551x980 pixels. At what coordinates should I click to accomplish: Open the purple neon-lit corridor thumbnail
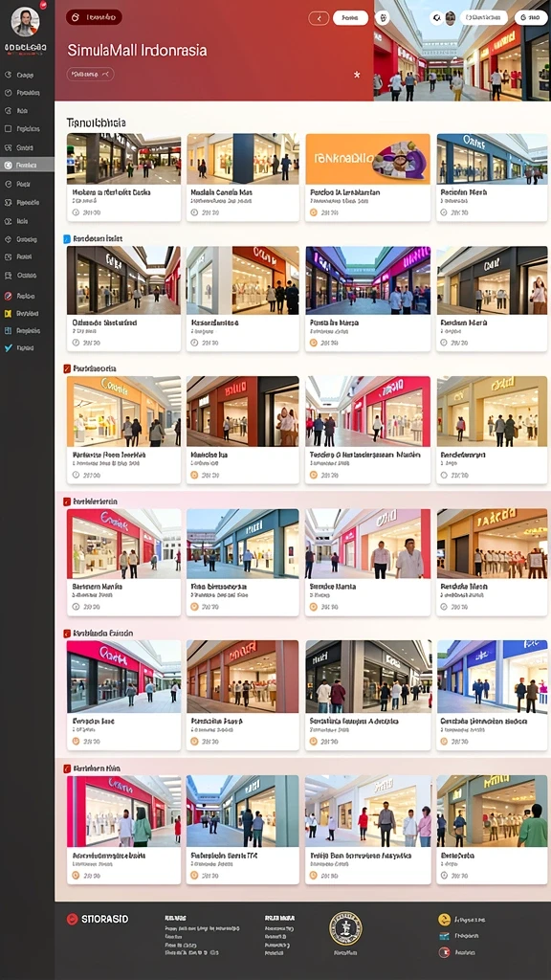tap(368, 280)
